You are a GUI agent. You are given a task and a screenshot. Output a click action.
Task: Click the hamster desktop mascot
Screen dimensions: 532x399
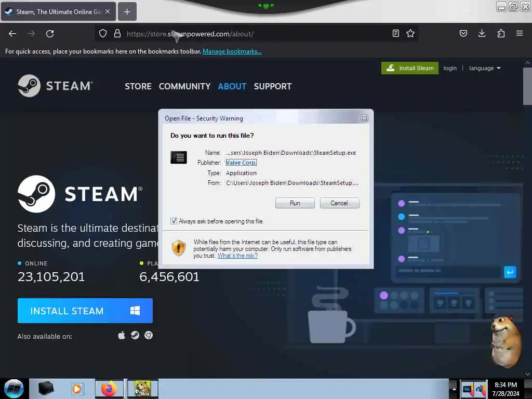point(506,342)
